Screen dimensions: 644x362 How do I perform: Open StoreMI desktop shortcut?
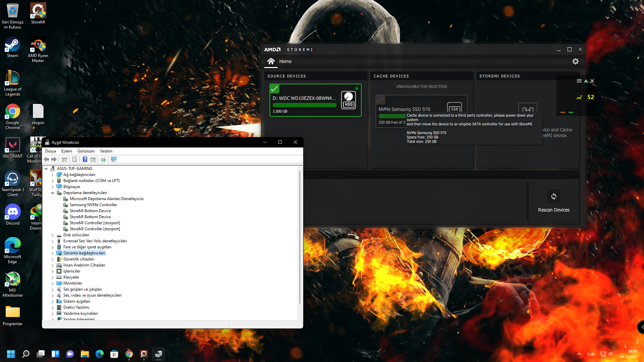(38, 14)
